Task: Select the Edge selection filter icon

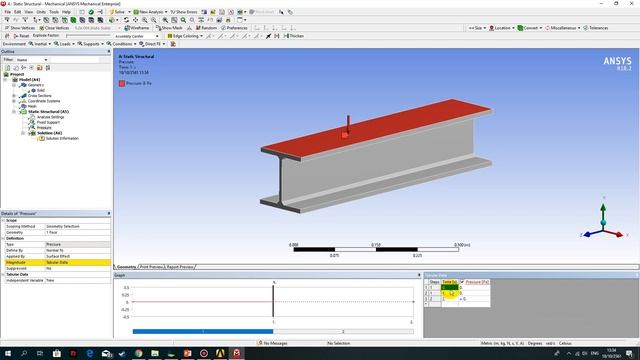Action: (x=55, y=20)
